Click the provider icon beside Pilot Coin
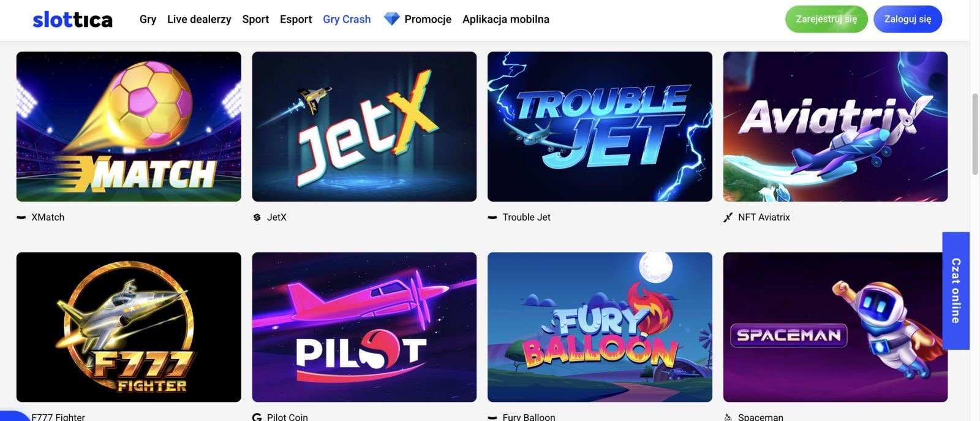The image size is (980, 421). 257,417
